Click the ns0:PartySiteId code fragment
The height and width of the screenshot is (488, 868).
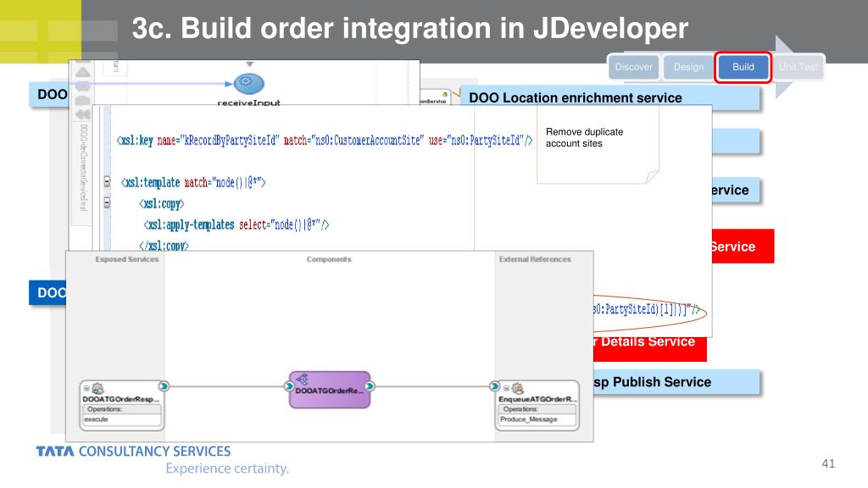pyautogui.click(x=646, y=309)
